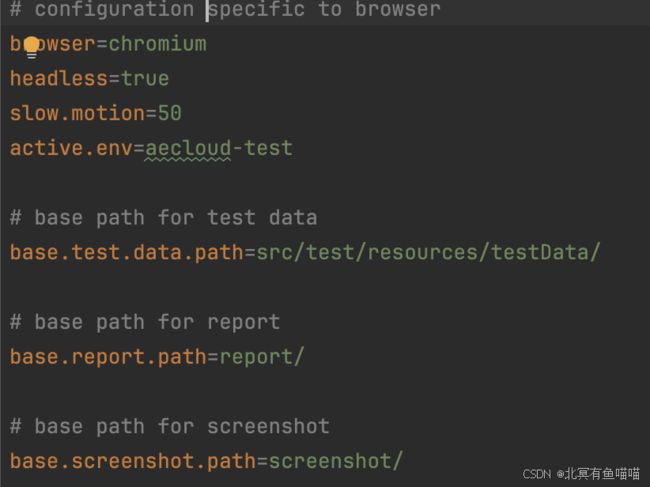Click the value '50'
This screenshot has height=487, width=650.
pyautogui.click(x=170, y=113)
